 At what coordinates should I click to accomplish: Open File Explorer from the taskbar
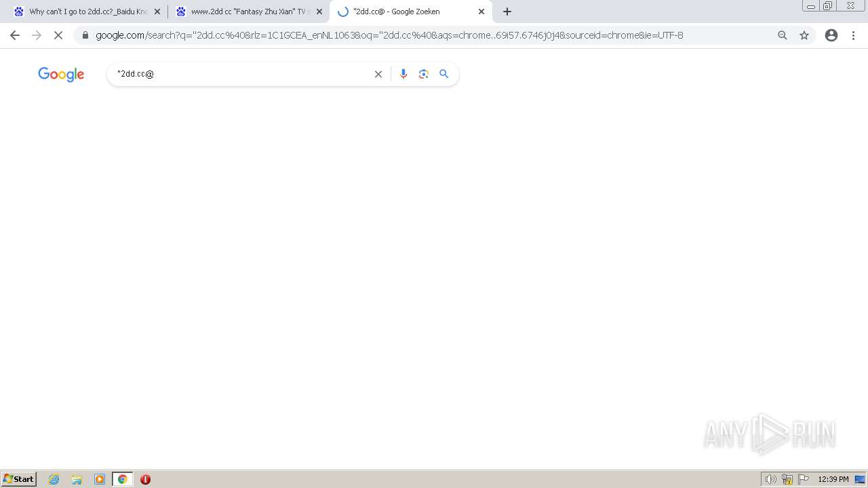77,479
